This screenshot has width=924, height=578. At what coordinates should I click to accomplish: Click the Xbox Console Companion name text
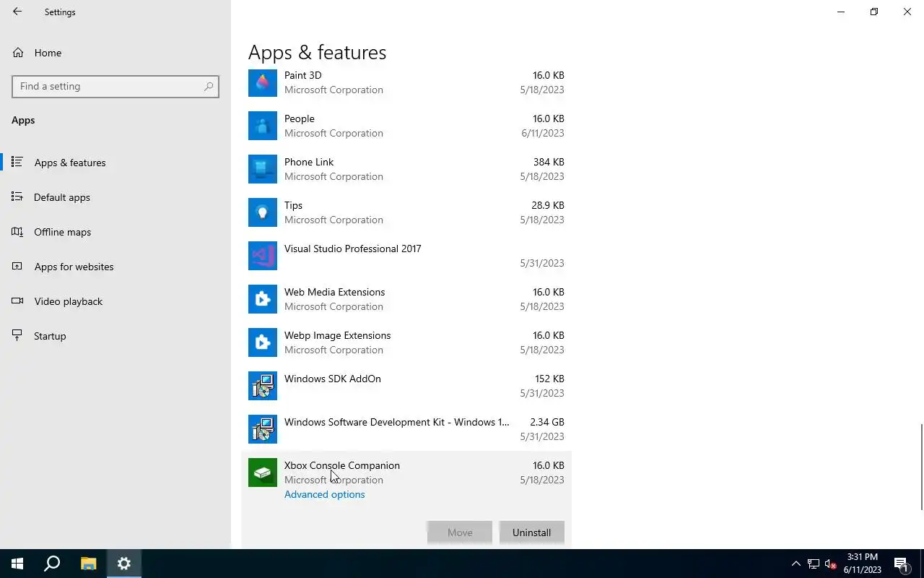342,465
